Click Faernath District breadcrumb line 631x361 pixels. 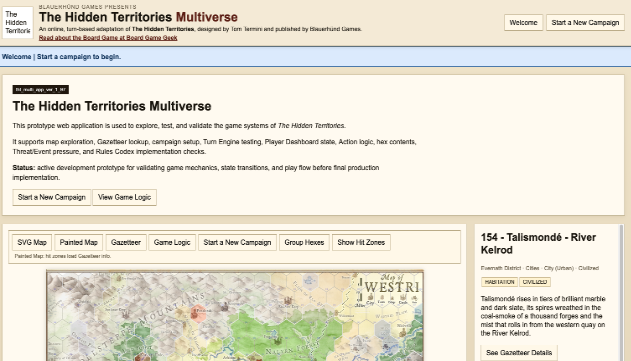540,268
